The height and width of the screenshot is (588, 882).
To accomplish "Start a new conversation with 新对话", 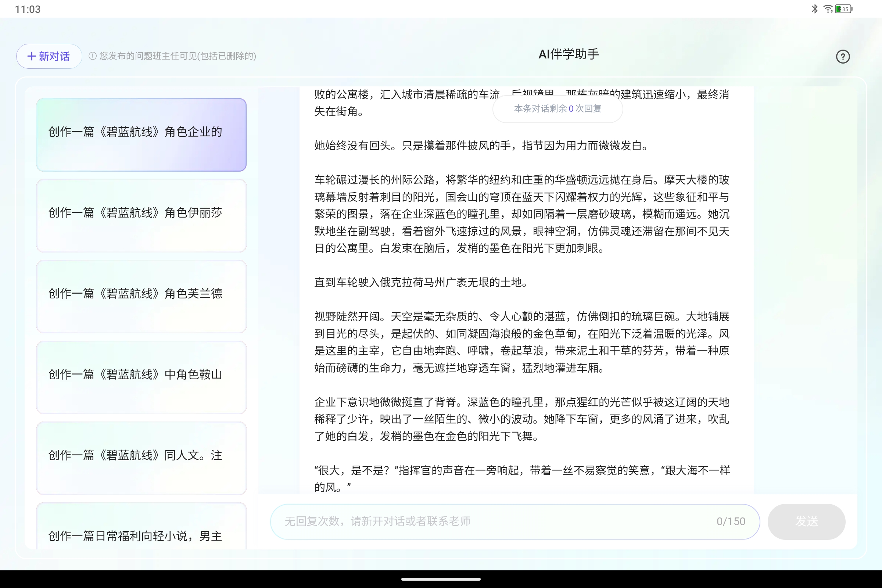I will coord(49,56).
